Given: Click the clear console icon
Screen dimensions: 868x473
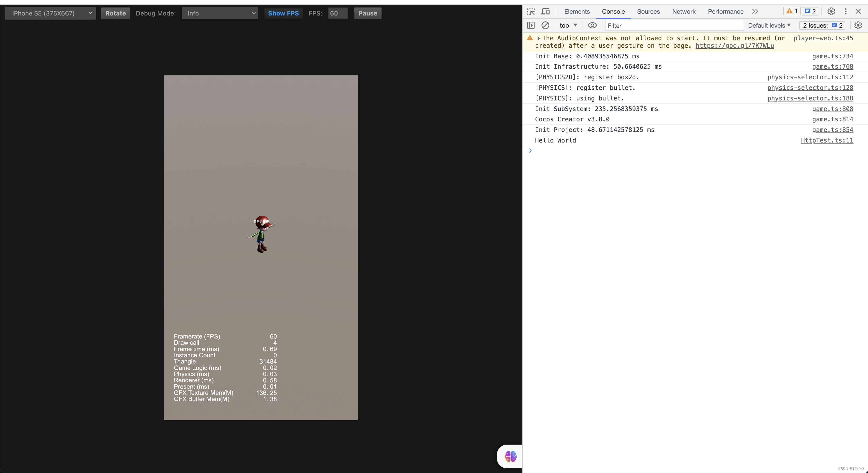Looking at the screenshot, I should point(545,25).
